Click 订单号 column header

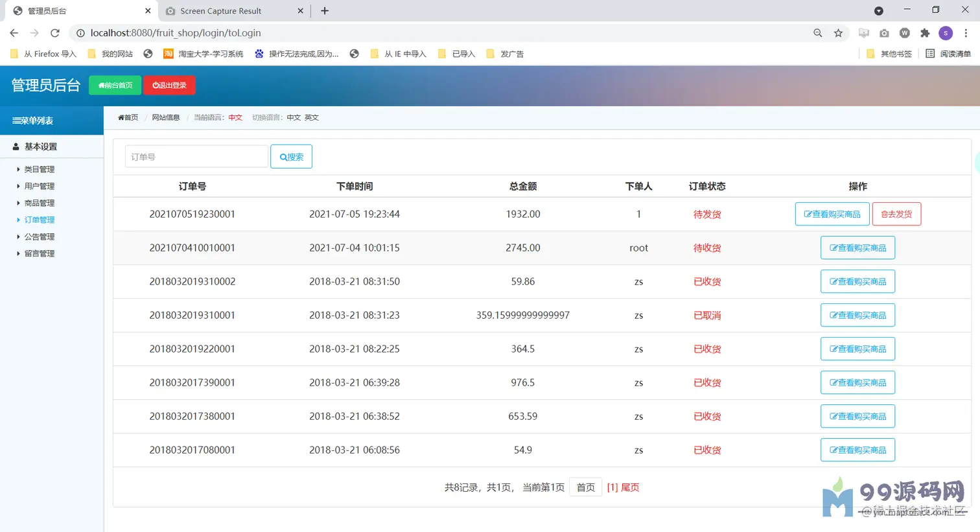click(x=192, y=186)
